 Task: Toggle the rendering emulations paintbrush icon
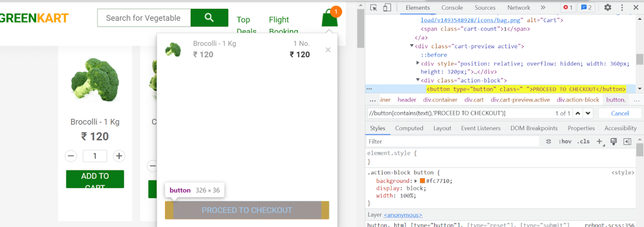(613, 142)
